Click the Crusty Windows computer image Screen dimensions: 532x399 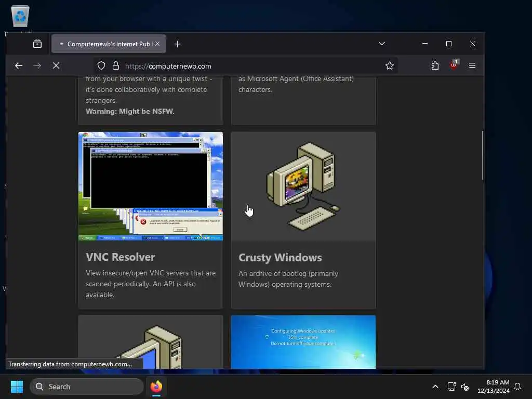pyautogui.click(x=303, y=187)
